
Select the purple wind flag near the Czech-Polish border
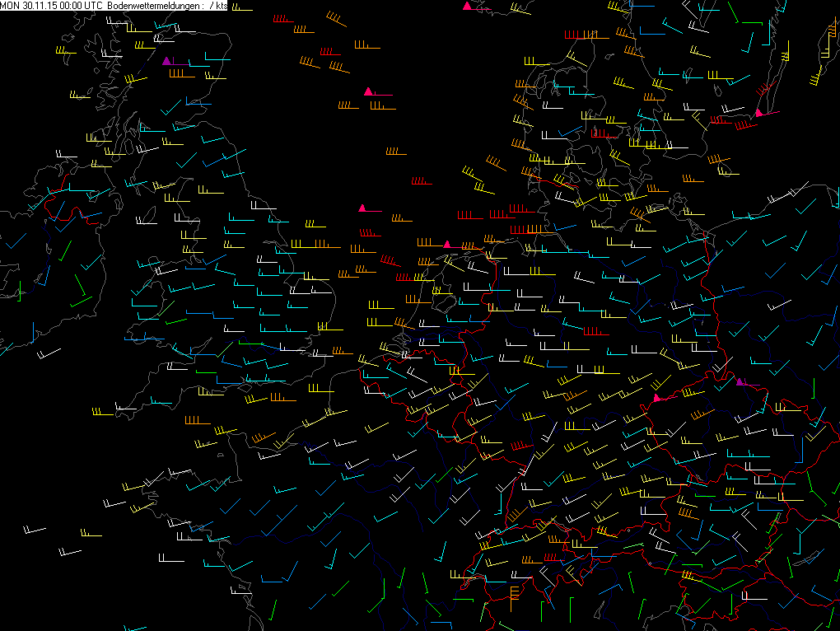[x=740, y=381]
